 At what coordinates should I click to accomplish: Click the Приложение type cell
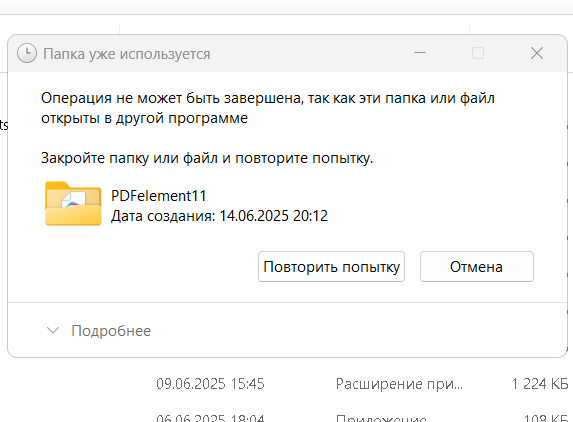(x=381, y=418)
